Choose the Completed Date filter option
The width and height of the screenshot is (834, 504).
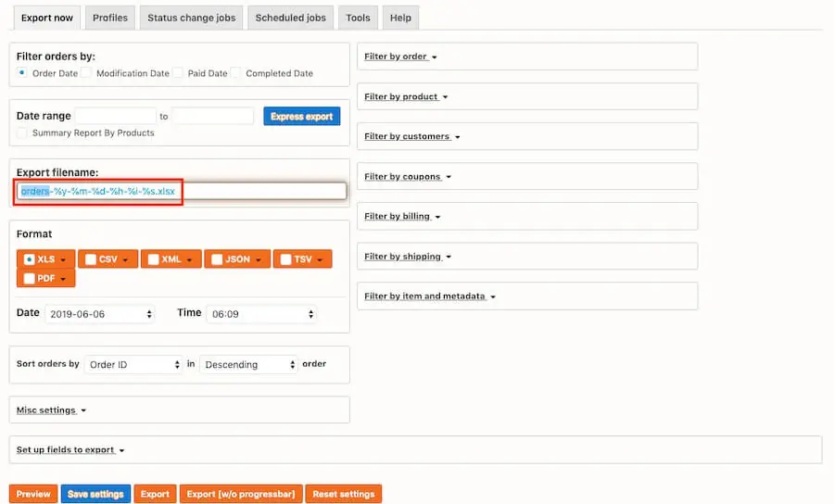point(235,72)
